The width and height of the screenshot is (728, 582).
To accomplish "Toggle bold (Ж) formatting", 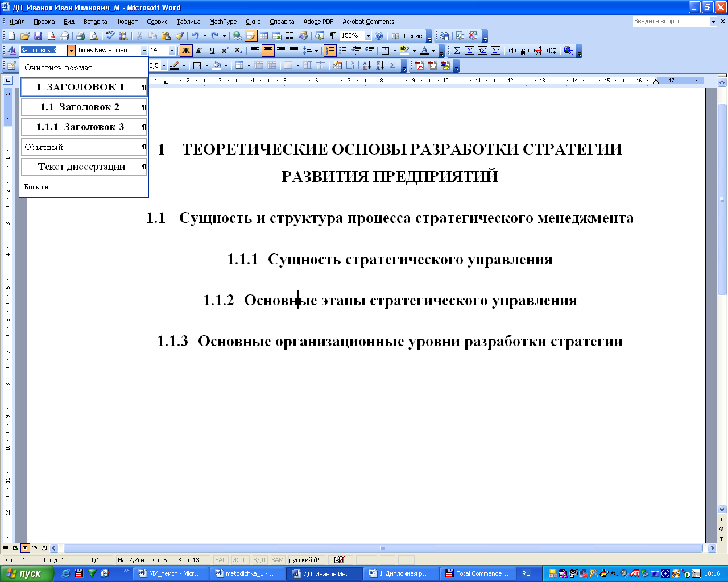I will point(186,51).
